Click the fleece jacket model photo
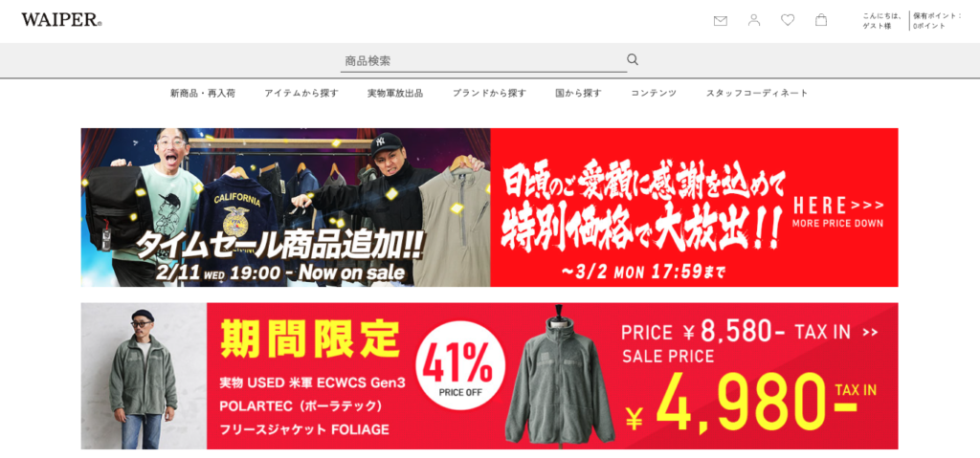980x458 pixels. 144,376
